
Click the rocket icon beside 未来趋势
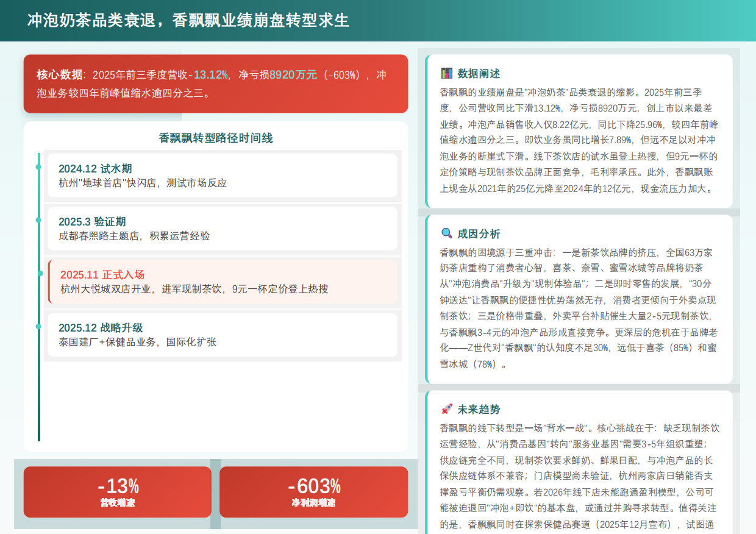click(447, 409)
